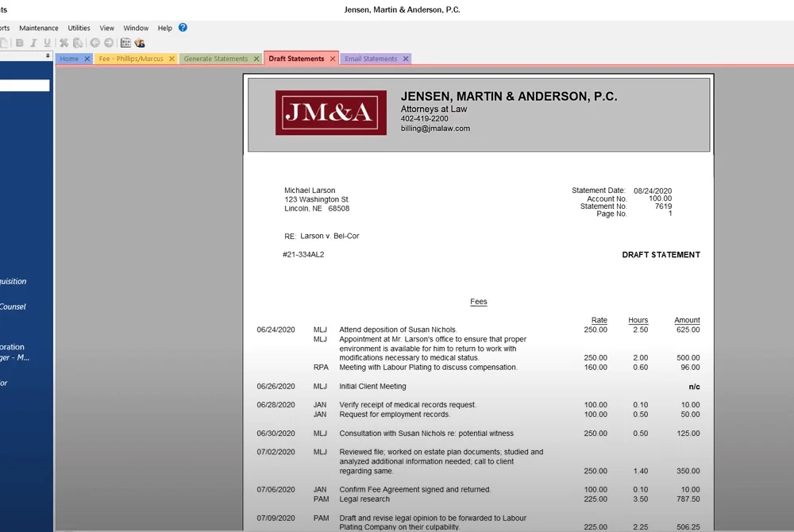This screenshot has width=794, height=532.
Task: Click the Back arrow toolbar icon
Action: pyautogui.click(x=94, y=43)
